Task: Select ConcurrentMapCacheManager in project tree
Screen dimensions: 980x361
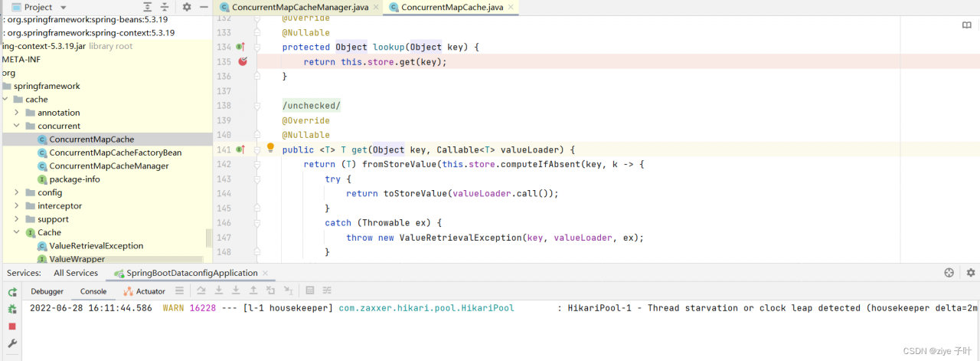Action: 109,166
